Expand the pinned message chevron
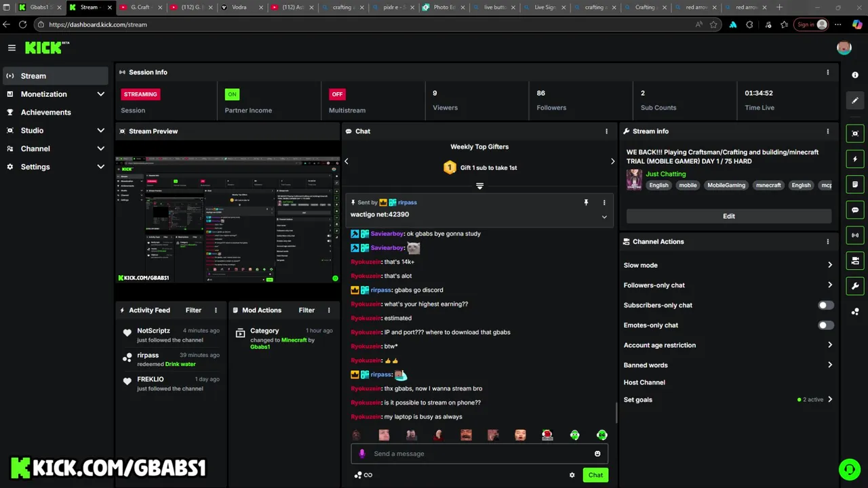 [x=604, y=217]
